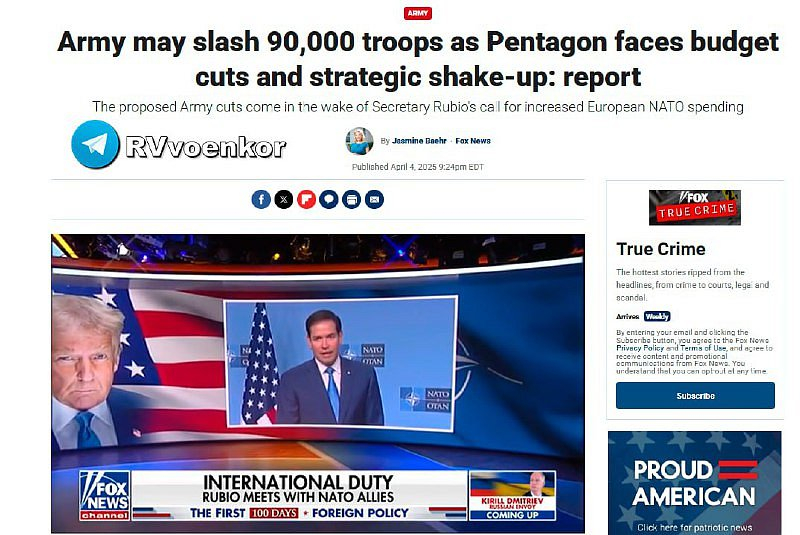Click the Subscribe button
This screenshot has height=535, width=800.
pyautogui.click(x=695, y=396)
